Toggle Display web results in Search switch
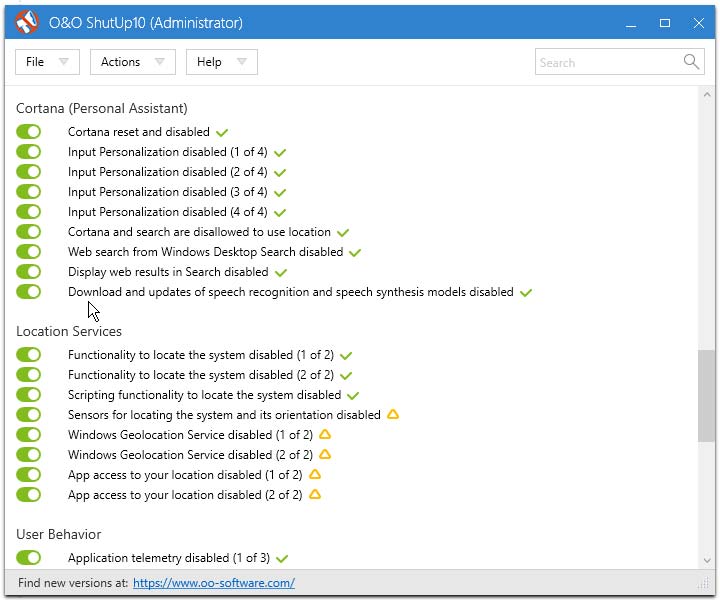The width and height of the screenshot is (720, 600). click(x=28, y=272)
